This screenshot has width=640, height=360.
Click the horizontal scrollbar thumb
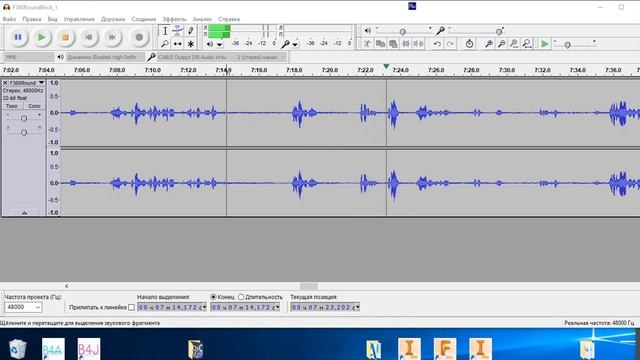pyautogui.click(x=309, y=286)
